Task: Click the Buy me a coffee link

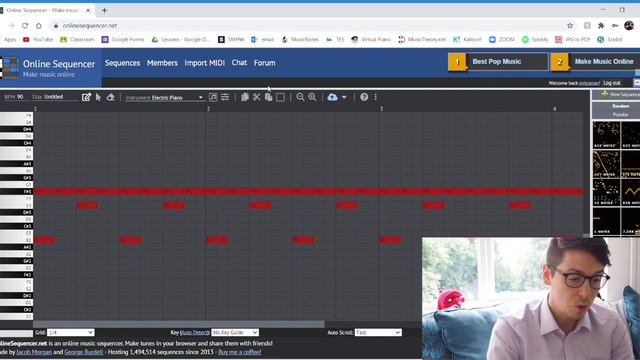Action: coord(240,352)
